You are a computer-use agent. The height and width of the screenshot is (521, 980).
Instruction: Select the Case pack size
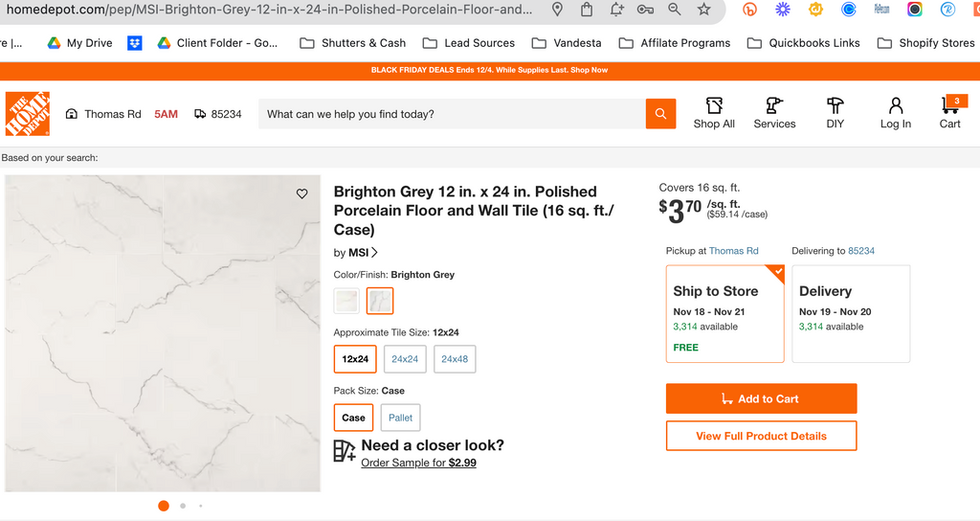[x=353, y=418]
